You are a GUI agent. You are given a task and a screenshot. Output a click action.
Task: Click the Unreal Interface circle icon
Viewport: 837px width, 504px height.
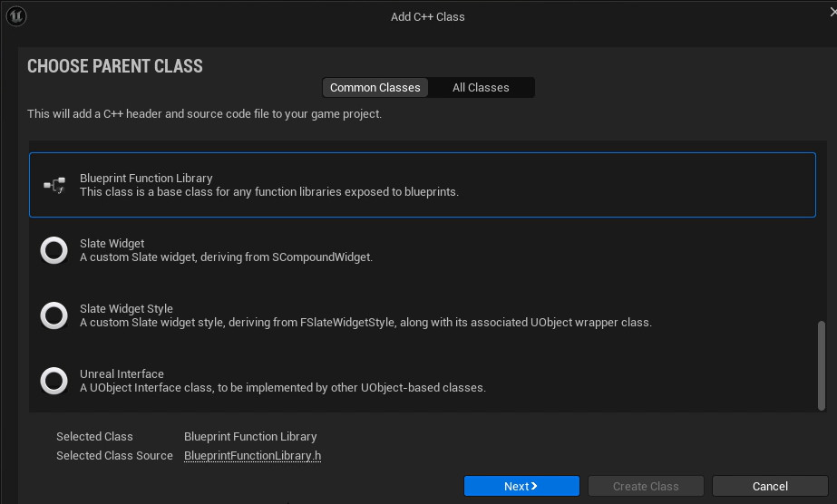54,381
